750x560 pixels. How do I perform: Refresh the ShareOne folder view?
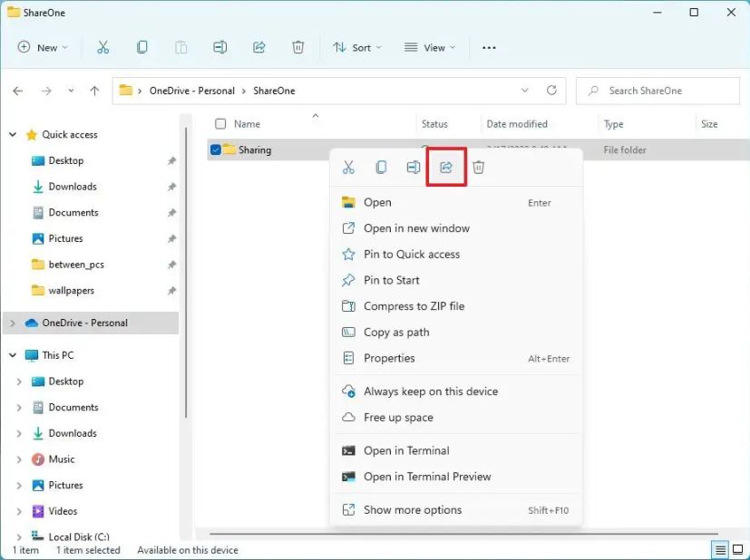(551, 91)
